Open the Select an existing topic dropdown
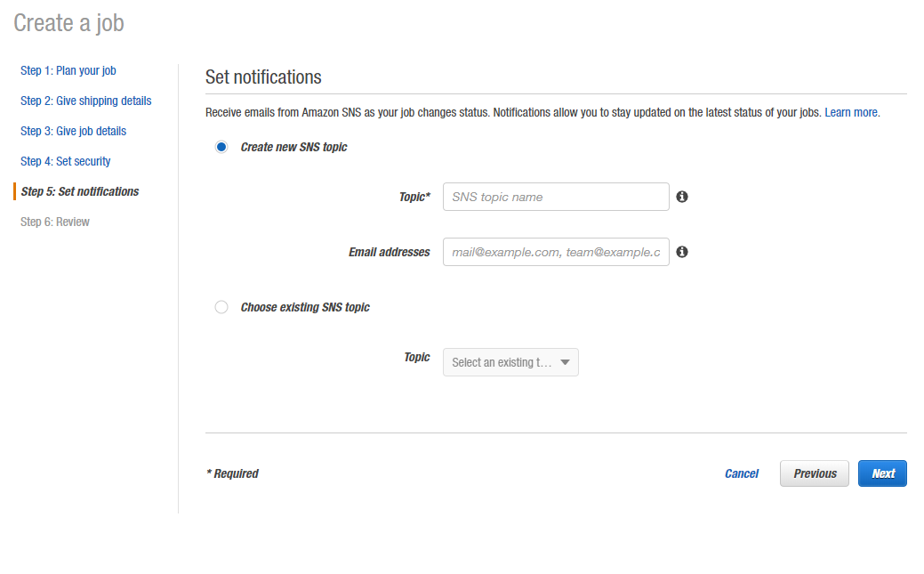Image resolution: width=924 pixels, height=574 pixels. (x=510, y=361)
